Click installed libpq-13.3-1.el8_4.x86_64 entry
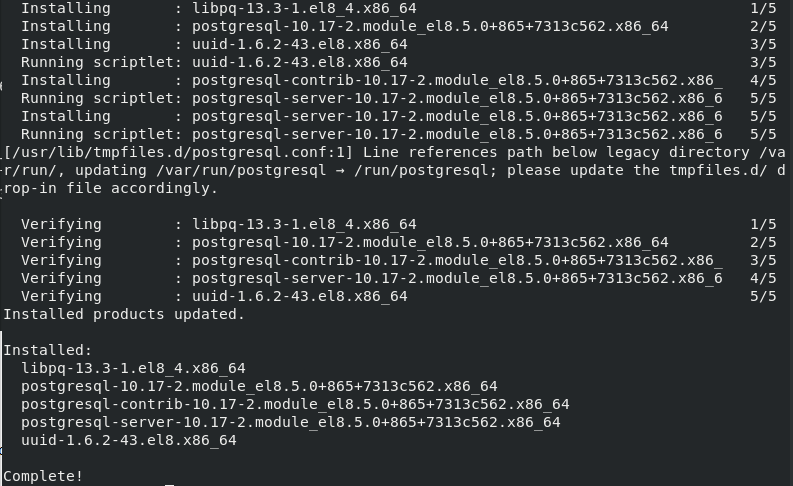Viewport: 793px width, 486px height. [x=133, y=368]
